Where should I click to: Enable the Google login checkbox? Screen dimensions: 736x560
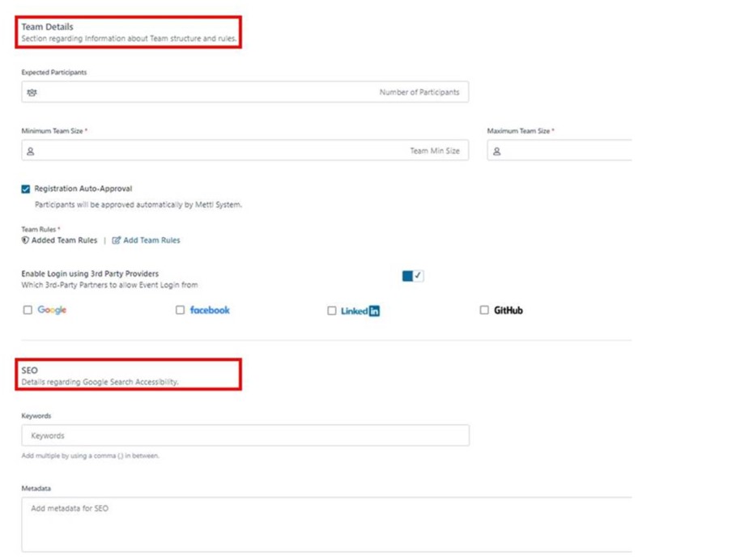[x=28, y=310]
